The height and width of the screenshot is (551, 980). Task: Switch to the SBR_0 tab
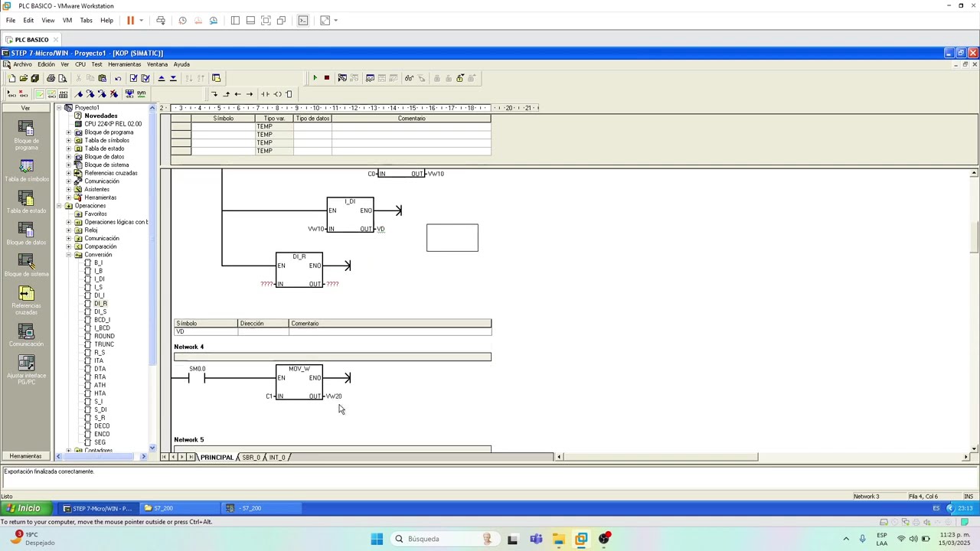click(251, 458)
